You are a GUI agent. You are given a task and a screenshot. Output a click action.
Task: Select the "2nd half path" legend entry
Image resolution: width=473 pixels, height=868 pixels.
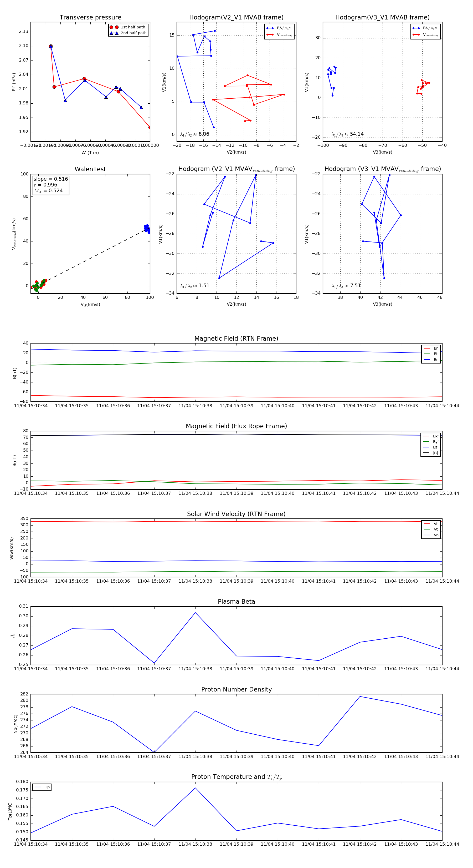[128, 33]
